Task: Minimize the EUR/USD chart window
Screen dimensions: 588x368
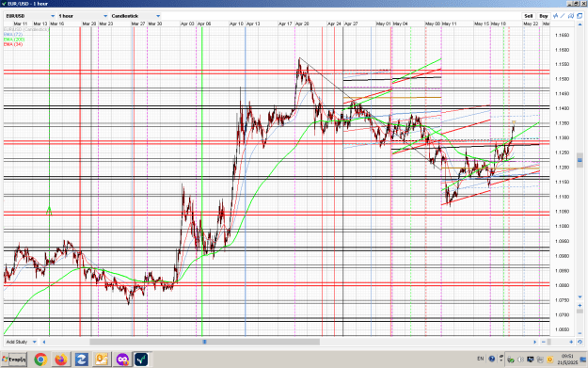Action: pos(570,4)
